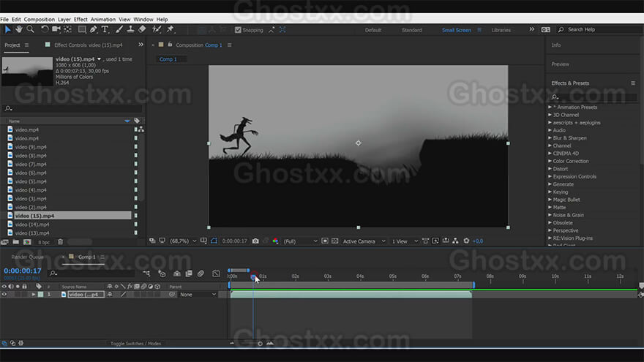Select the Hand tool
This screenshot has width=644, height=362.
(19, 29)
